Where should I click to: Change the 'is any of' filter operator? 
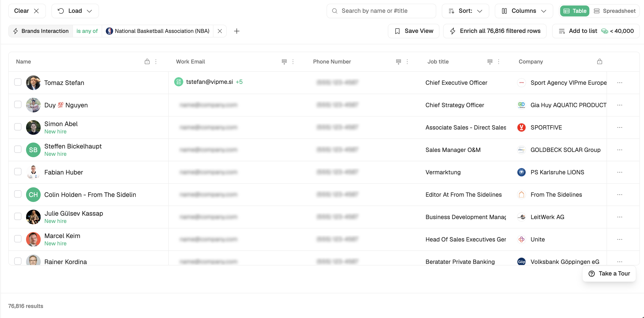tap(87, 31)
